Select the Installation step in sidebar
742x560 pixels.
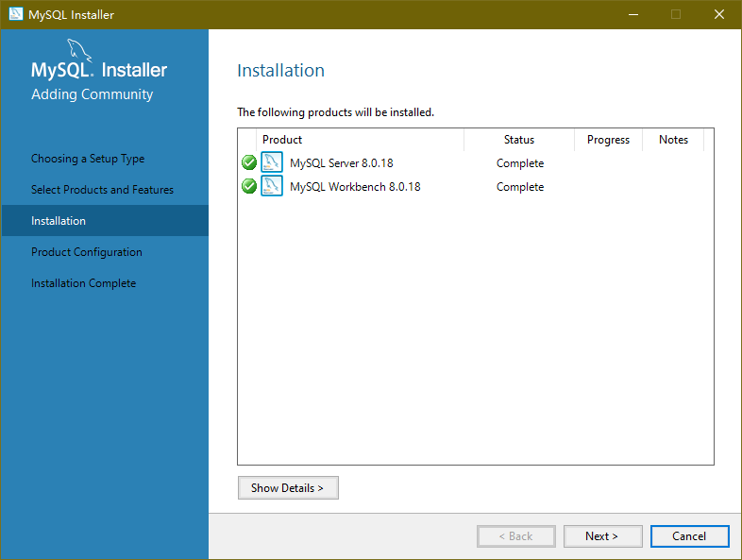(x=59, y=221)
